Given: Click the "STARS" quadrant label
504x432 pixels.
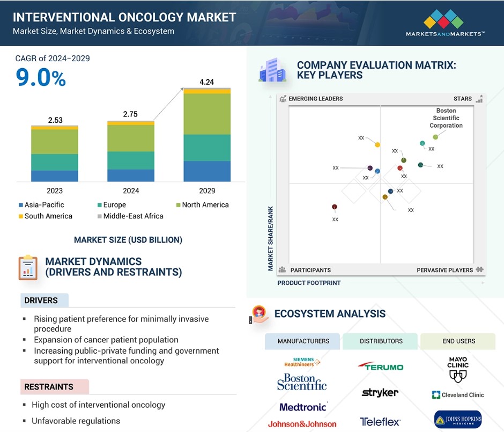Looking at the screenshot, I should point(463,99).
